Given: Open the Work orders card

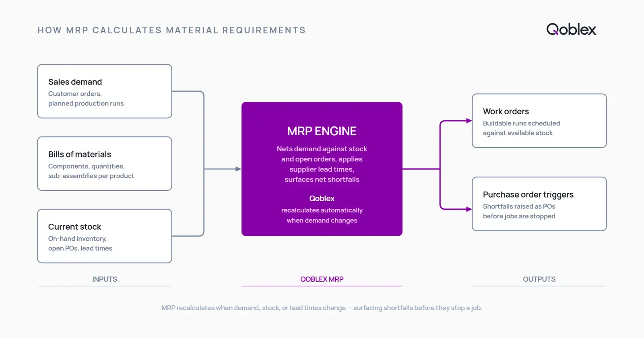Looking at the screenshot, I should coord(539,121).
